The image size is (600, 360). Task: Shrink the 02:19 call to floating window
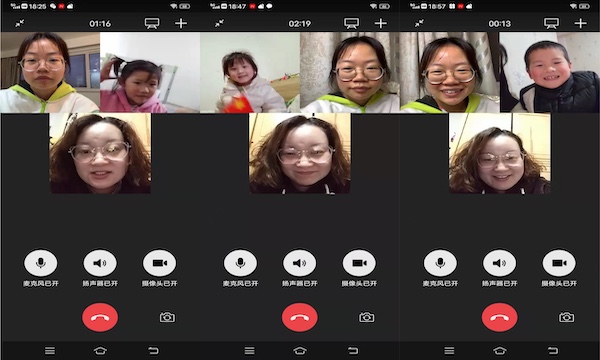(219, 23)
